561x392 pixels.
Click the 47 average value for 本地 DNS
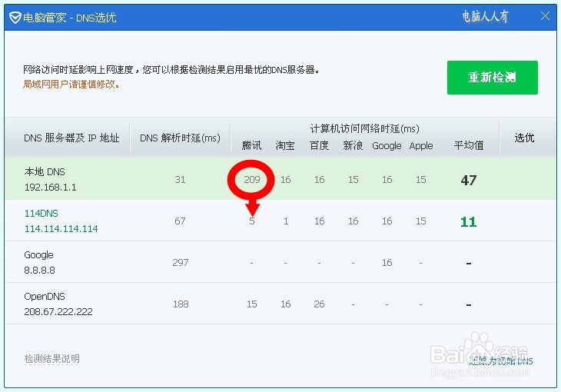(x=469, y=180)
